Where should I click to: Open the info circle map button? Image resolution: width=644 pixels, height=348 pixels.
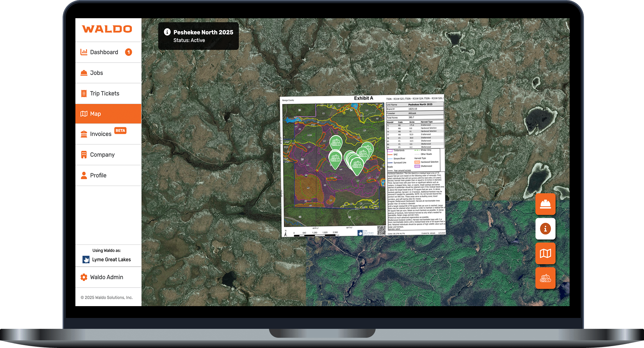click(x=545, y=229)
